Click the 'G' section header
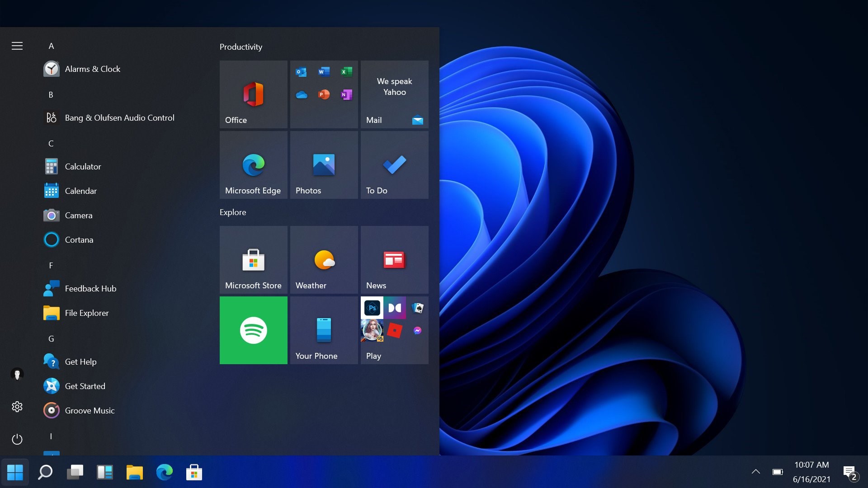Image resolution: width=868 pixels, height=488 pixels. tap(51, 338)
